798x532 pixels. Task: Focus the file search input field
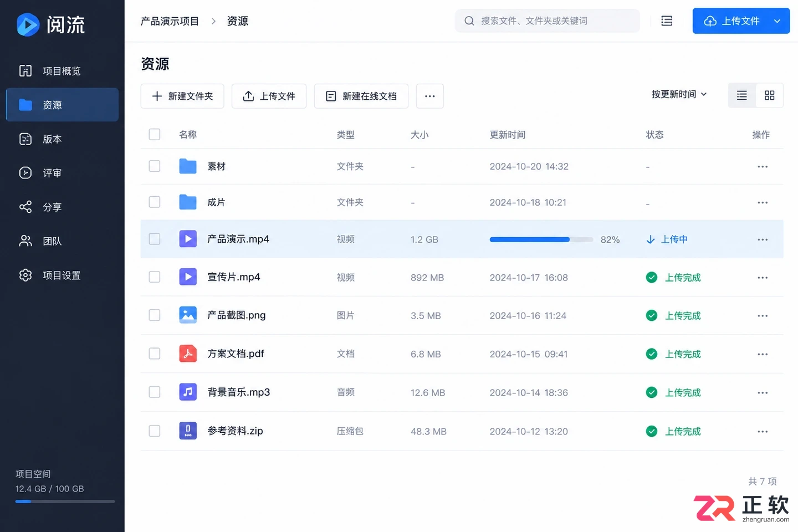pyautogui.click(x=548, y=21)
